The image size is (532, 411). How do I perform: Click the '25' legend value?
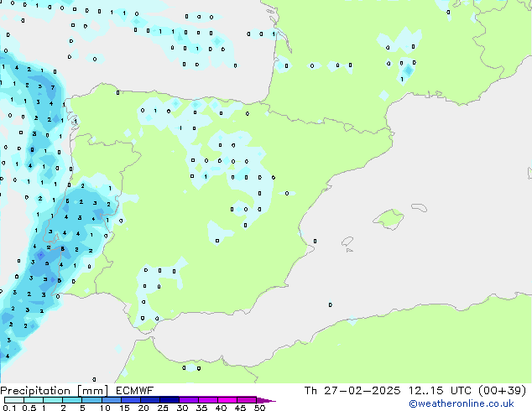[x=163, y=408]
